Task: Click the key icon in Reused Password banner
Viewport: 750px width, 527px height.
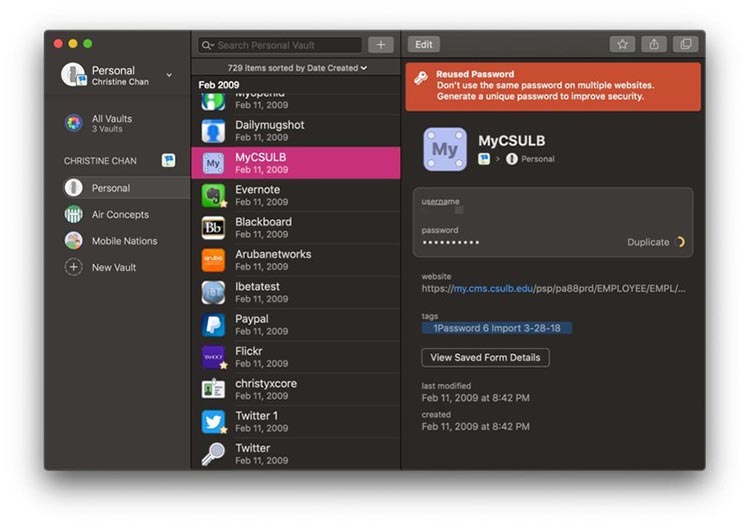Action: pyautogui.click(x=421, y=78)
